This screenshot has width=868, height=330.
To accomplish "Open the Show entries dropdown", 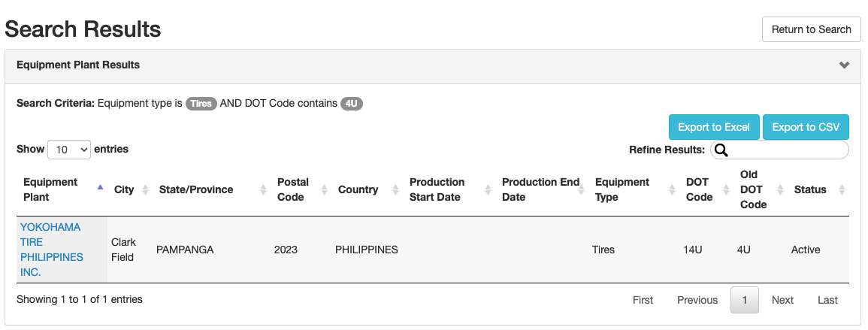I will (x=69, y=150).
